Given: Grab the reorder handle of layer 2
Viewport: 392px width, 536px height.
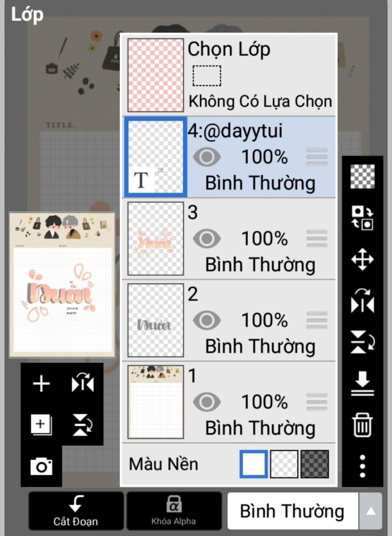Looking at the screenshot, I should pyautogui.click(x=317, y=320).
